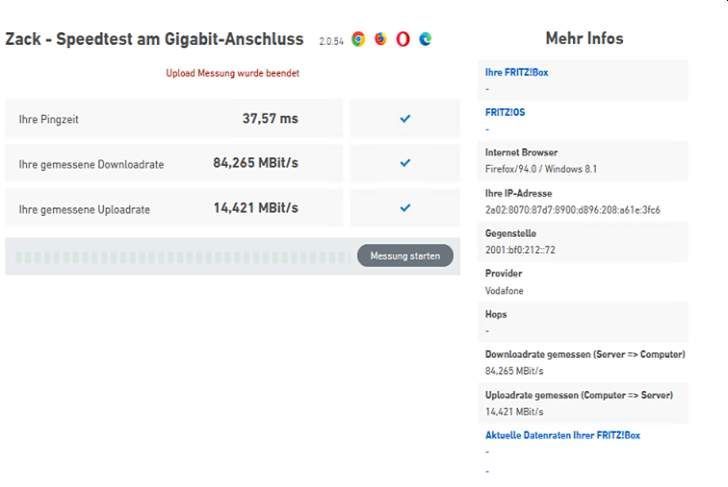Image resolution: width=728 pixels, height=487 pixels.
Task: Click the small 14,421 MBit/s value in Mehr Infos
Action: [x=514, y=412]
